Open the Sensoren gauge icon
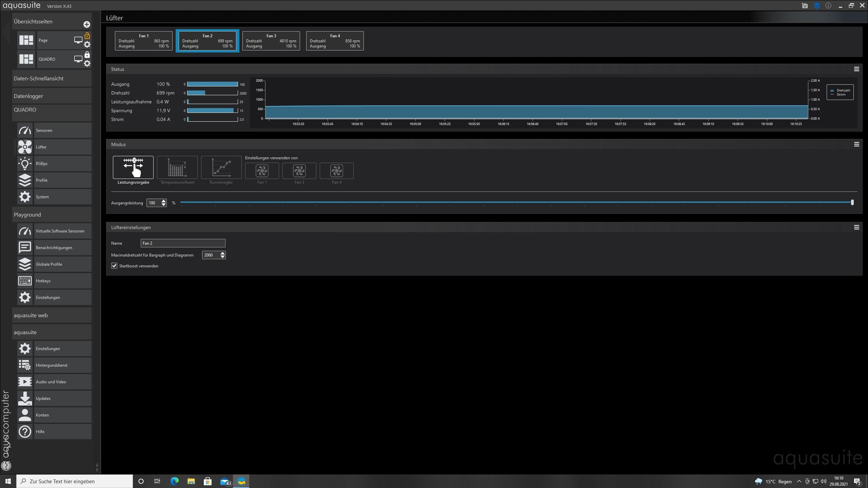 click(x=25, y=130)
